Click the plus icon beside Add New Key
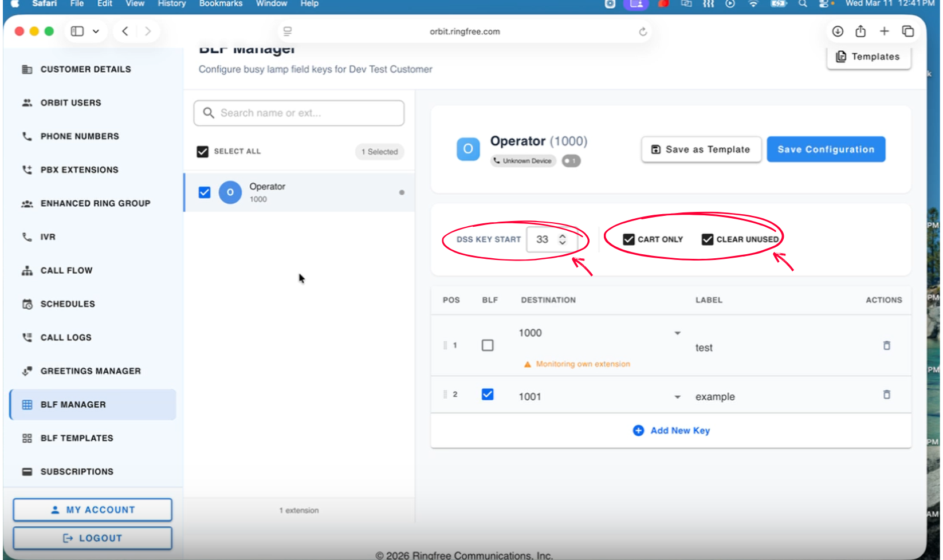943x560 pixels. pos(638,431)
